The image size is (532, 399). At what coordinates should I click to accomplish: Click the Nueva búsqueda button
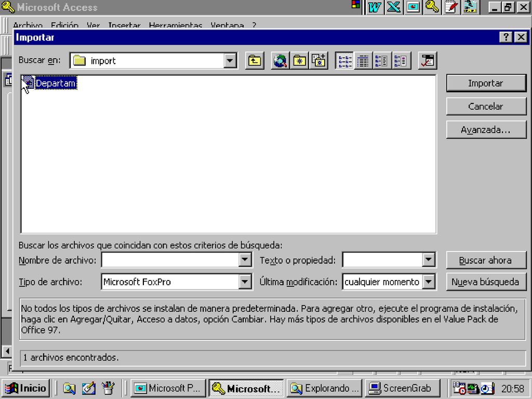(486, 282)
